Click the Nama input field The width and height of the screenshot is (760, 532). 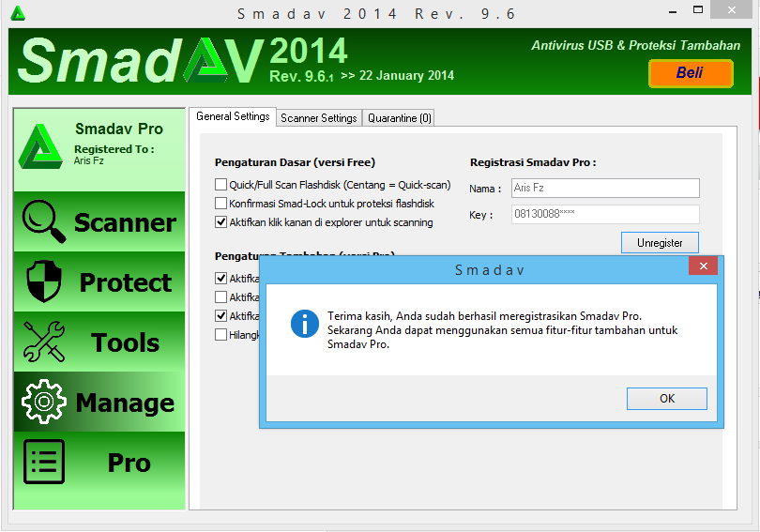point(605,188)
